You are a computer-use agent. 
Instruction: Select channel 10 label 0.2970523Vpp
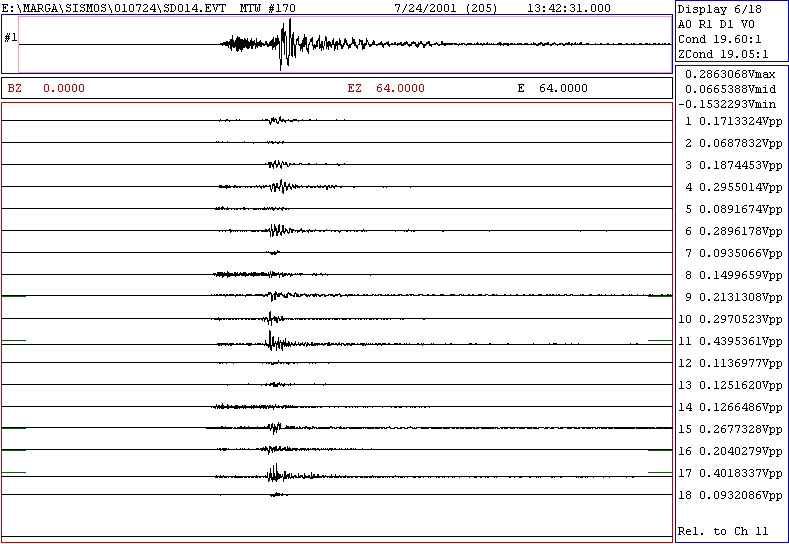tap(730, 320)
